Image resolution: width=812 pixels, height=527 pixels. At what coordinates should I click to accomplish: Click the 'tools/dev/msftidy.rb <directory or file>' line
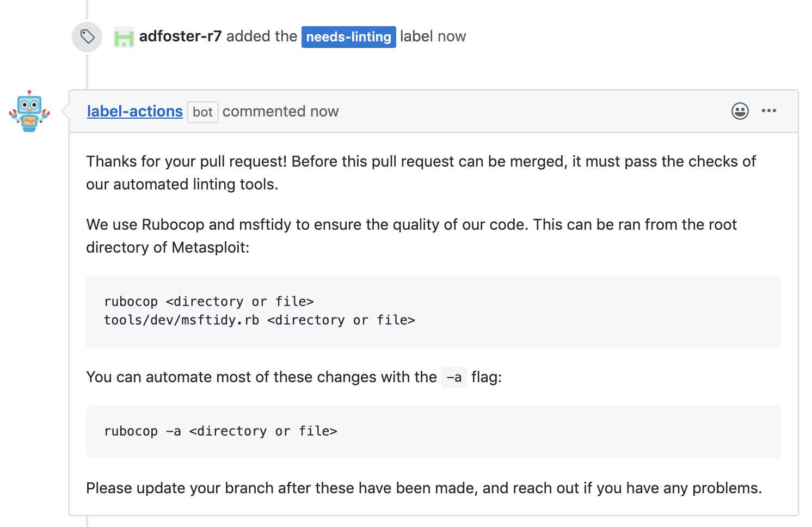click(260, 320)
